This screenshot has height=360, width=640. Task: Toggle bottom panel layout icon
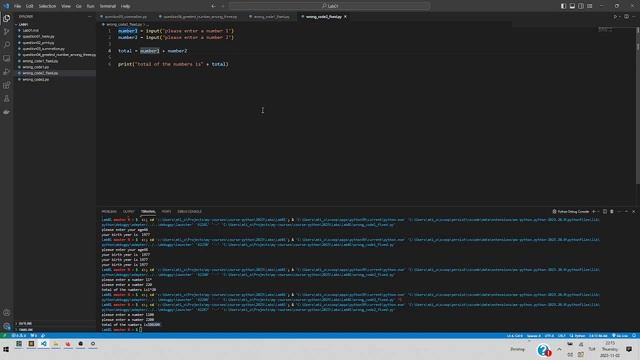point(572,6)
